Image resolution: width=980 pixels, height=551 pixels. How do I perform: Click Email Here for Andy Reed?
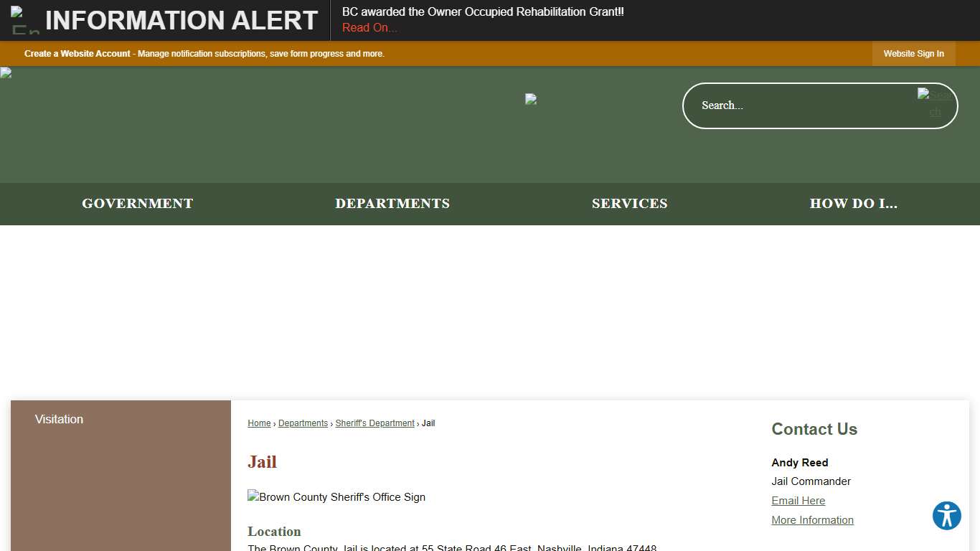798,501
